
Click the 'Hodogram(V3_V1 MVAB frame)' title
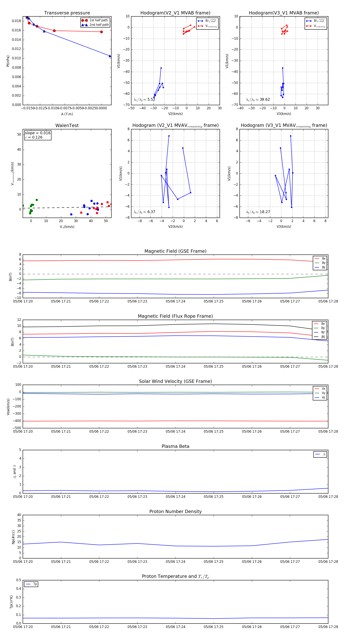click(284, 13)
